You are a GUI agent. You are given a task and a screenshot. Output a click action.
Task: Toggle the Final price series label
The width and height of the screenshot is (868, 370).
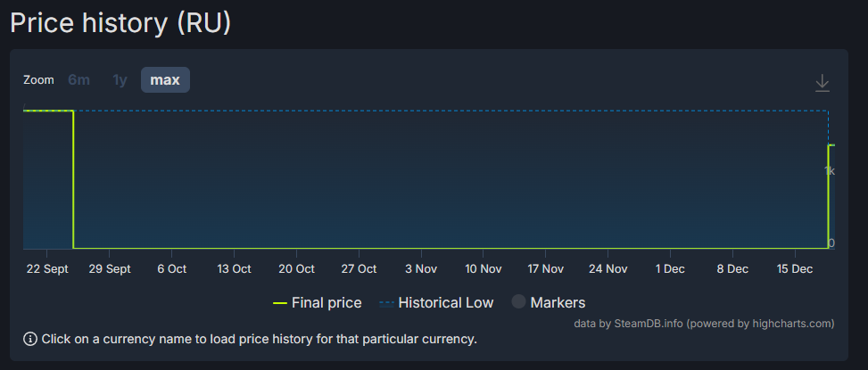(327, 303)
